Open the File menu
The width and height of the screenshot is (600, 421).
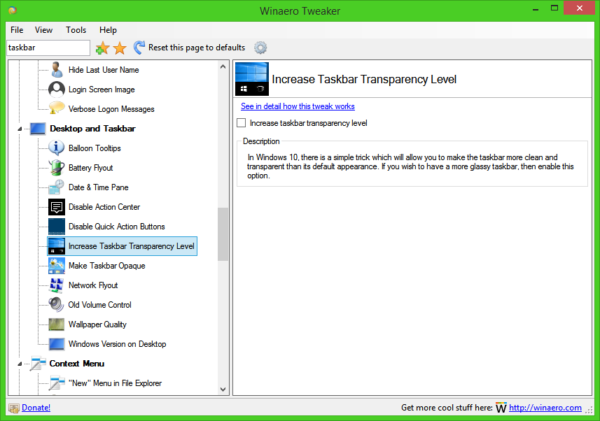[17, 30]
